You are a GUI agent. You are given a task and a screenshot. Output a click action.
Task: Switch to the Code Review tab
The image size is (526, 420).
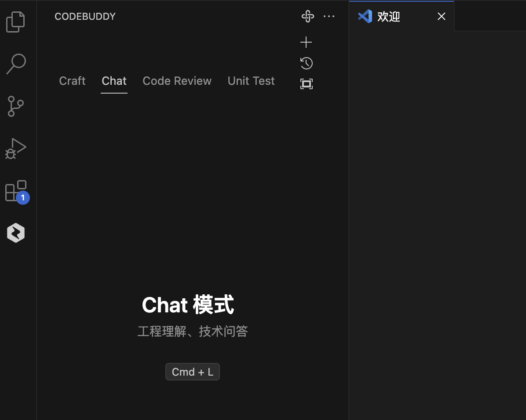click(177, 81)
